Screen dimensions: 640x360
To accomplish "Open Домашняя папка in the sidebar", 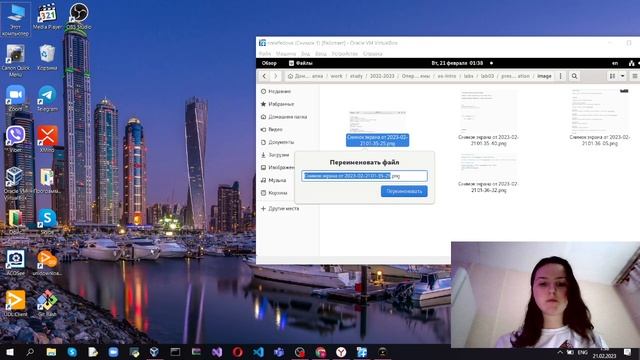I will (284, 117).
